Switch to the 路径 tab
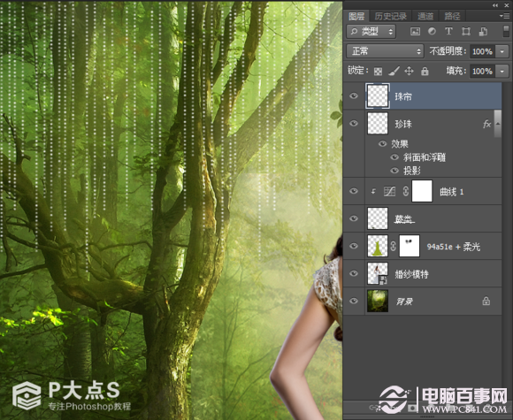Screen dimensions: 513x420 (453, 16)
